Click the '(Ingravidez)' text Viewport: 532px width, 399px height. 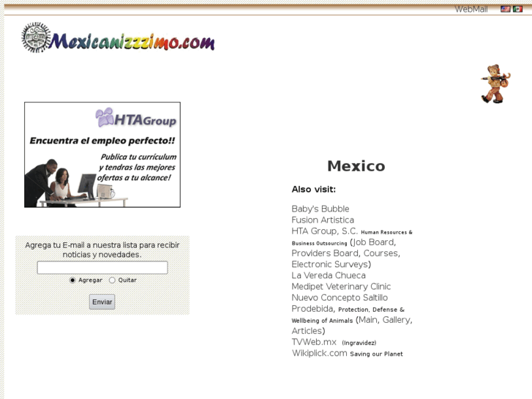[x=359, y=343]
